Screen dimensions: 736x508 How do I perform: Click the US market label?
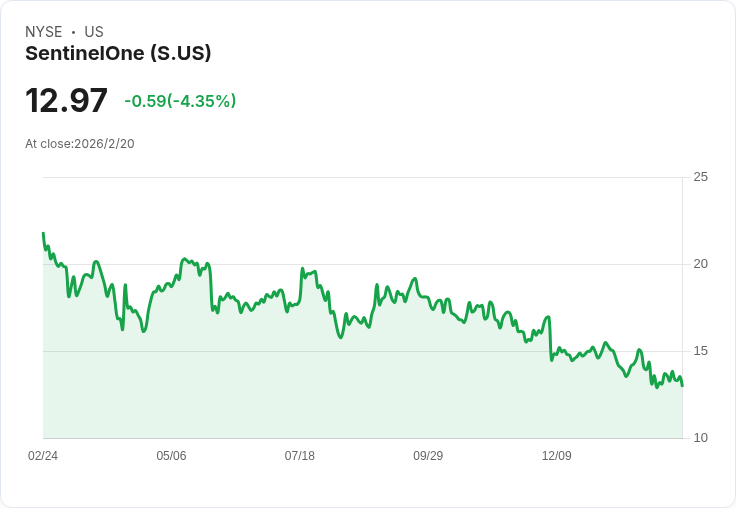pos(94,32)
